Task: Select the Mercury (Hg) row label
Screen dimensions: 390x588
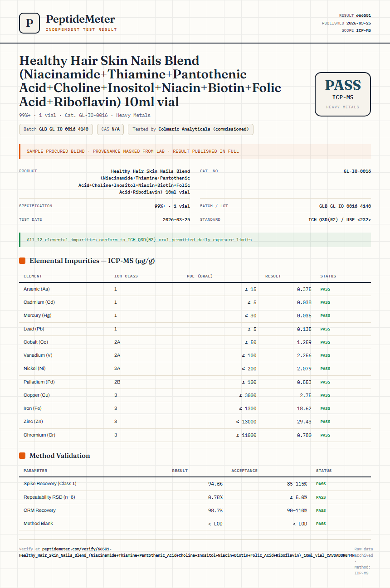Action: click(x=38, y=316)
